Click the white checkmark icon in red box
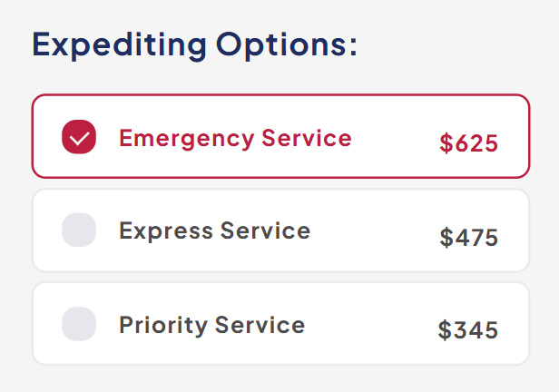 click(x=79, y=138)
